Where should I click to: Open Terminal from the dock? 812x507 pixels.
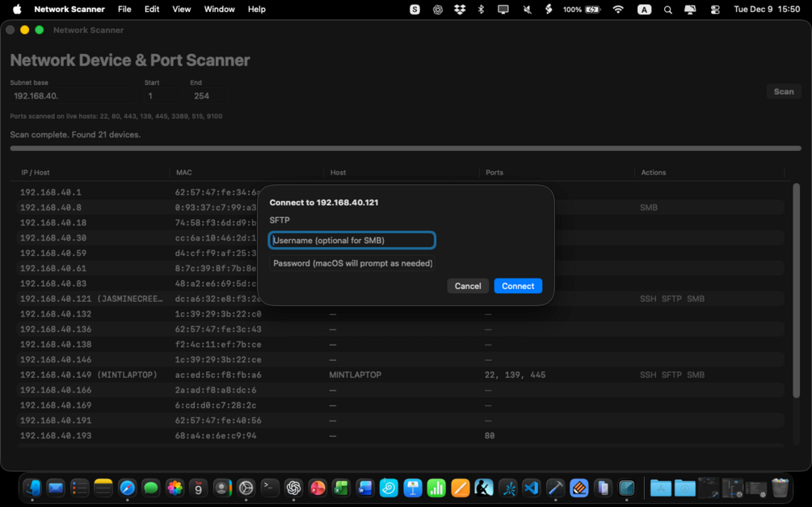(x=270, y=488)
